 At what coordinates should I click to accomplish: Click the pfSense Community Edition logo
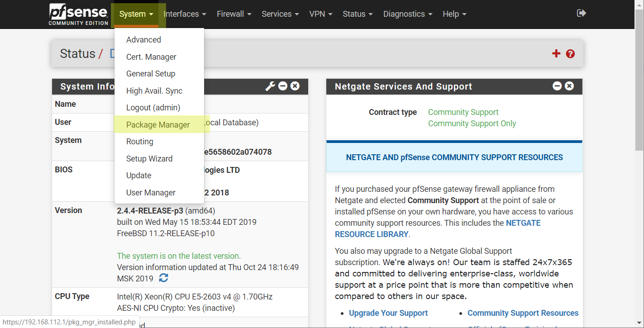point(79,14)
